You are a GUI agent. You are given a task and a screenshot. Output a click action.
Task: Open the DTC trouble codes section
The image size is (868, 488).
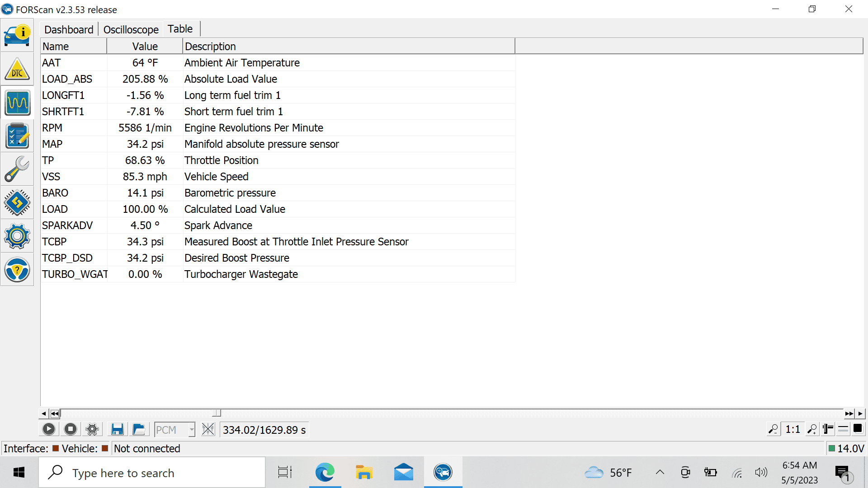click(x=17, y=69)
